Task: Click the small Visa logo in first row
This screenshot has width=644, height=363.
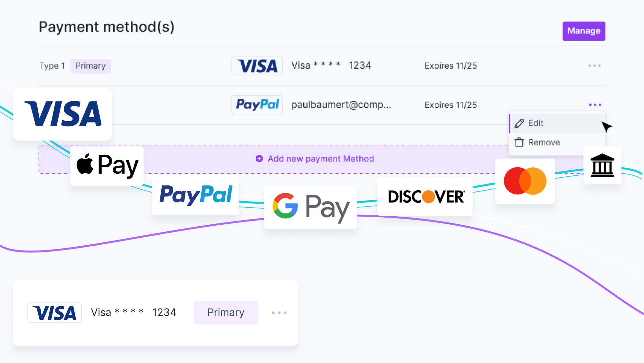Action: click(257, 66)
